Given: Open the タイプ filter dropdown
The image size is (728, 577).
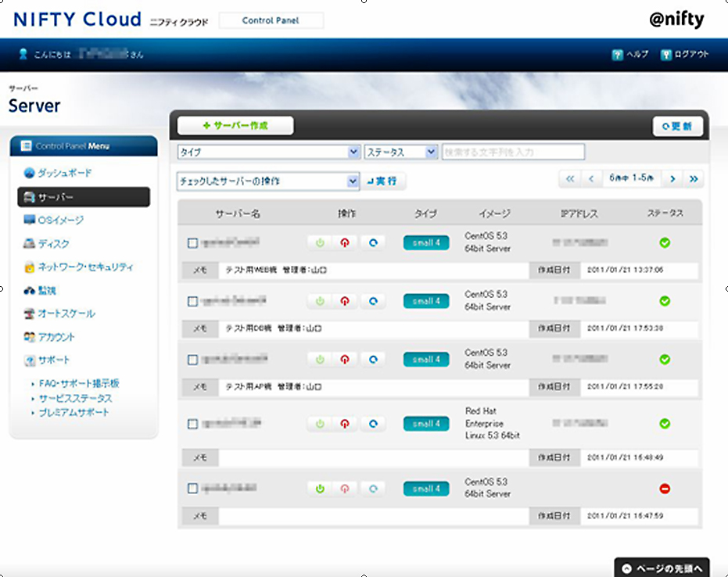Looking at the screenshot, I should click(268, 152).
